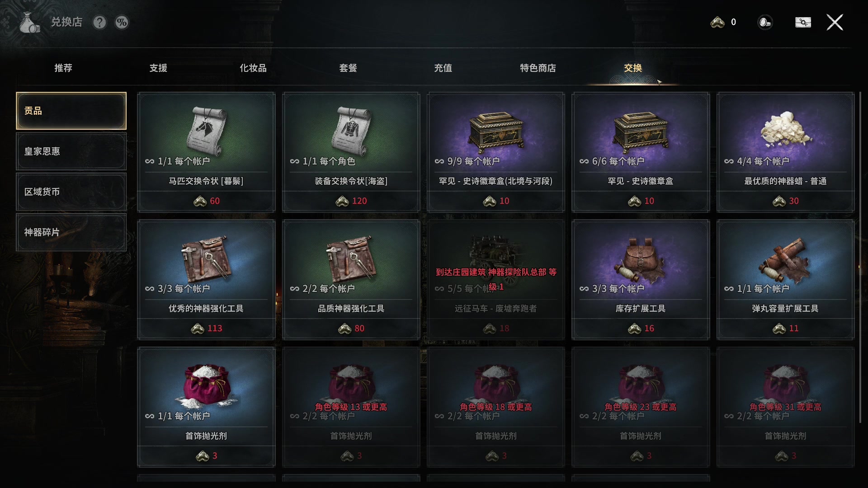Open the 化妆品 tab
This screenshot has height=488, width=868.
click(x=253, y=68)
